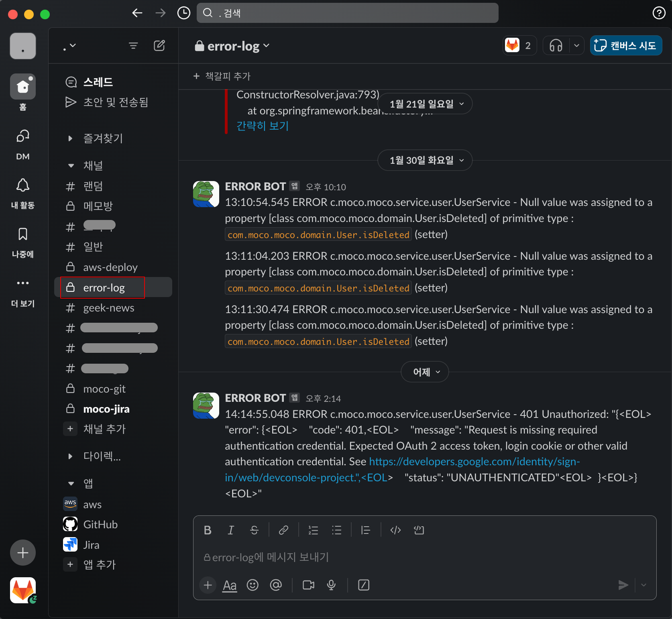Image resolution: width=672 pixels, height=619 pixels.
Task: Open the aws-deploy channel
Action: pos(113,267)
